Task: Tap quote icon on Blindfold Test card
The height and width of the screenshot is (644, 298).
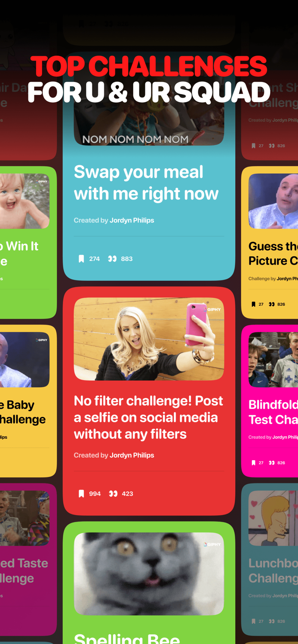Action: click(x=271, y=463)
